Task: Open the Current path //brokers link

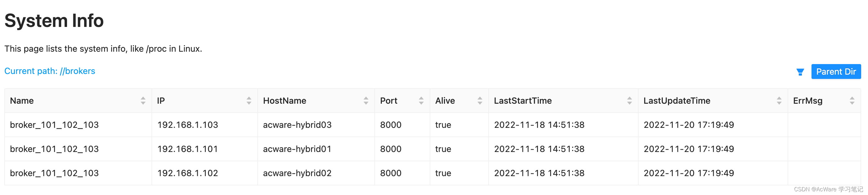Action: click(x=50, y=71)
